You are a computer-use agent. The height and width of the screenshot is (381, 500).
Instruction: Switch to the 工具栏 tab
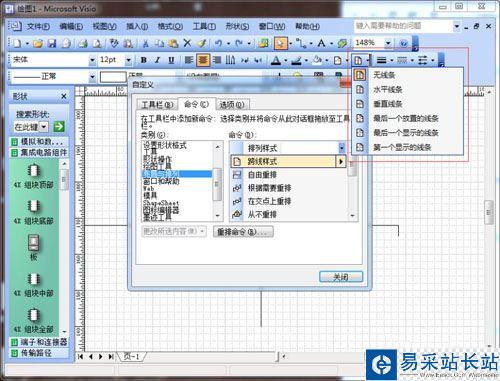[x=157, y=105]
